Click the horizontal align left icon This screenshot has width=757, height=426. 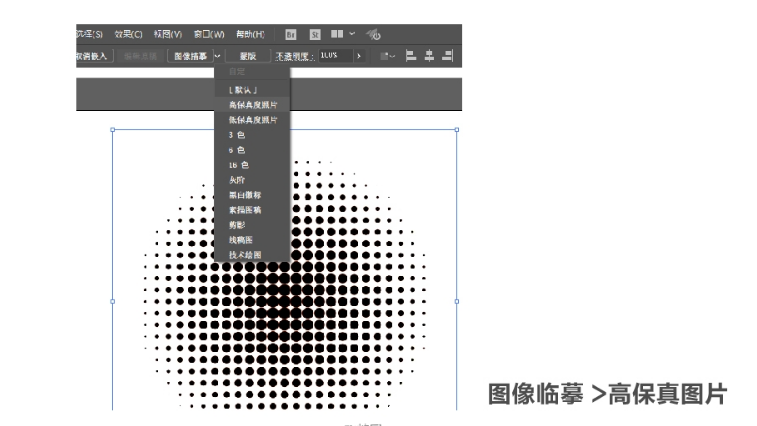click(411, 56)
